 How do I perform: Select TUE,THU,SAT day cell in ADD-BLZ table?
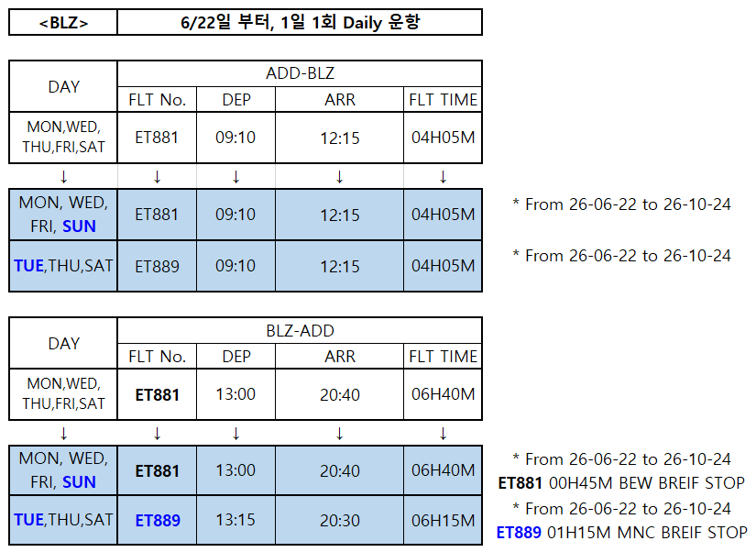63,266
